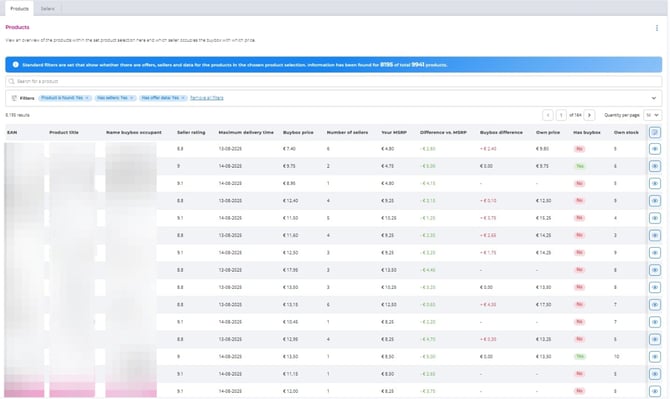
Task: Switch to the Products tab
Action: point(19,9)
